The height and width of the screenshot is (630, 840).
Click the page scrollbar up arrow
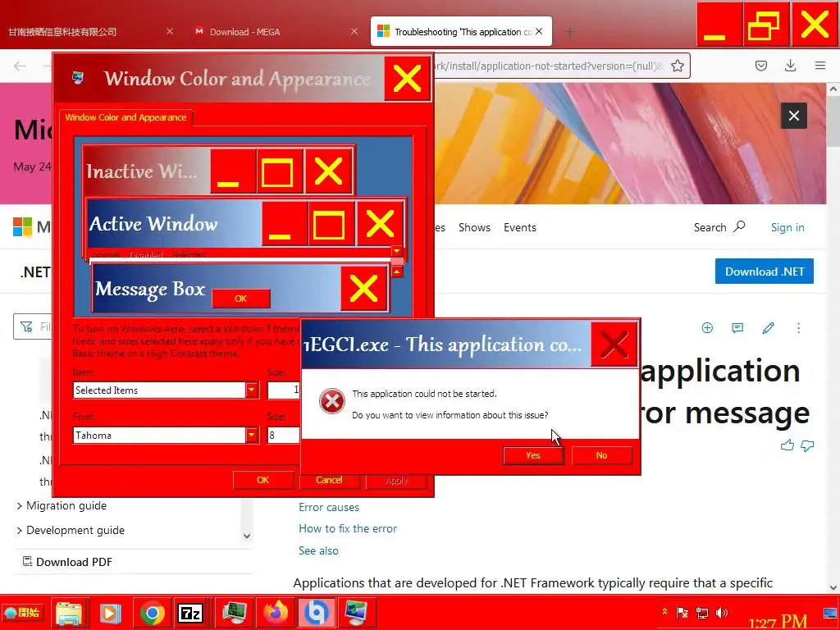point(833,90)
